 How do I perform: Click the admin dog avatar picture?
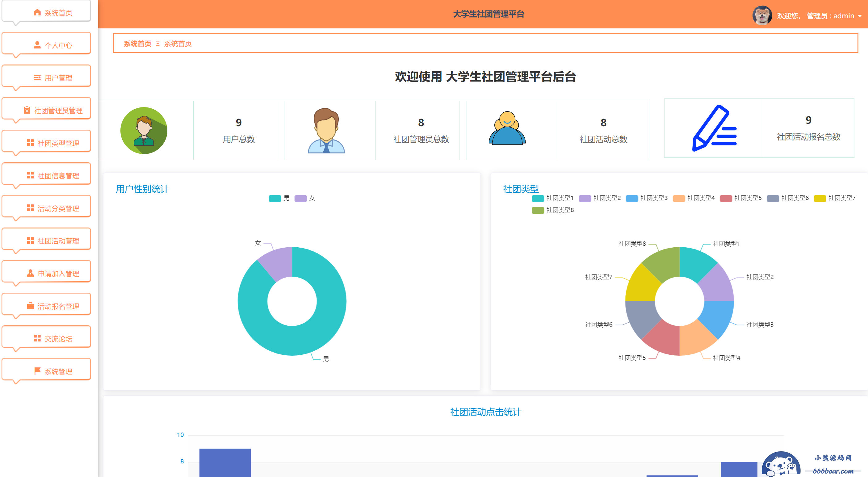tap(762, 15)
